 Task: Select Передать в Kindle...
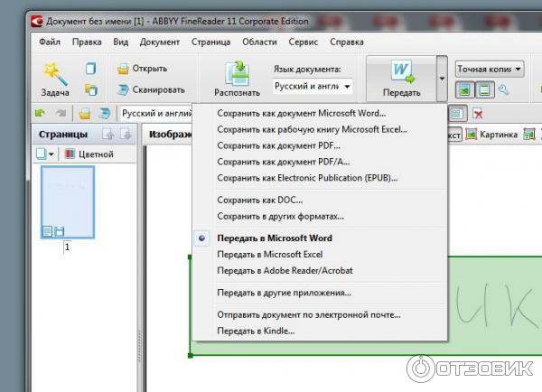tap(256, 331)
